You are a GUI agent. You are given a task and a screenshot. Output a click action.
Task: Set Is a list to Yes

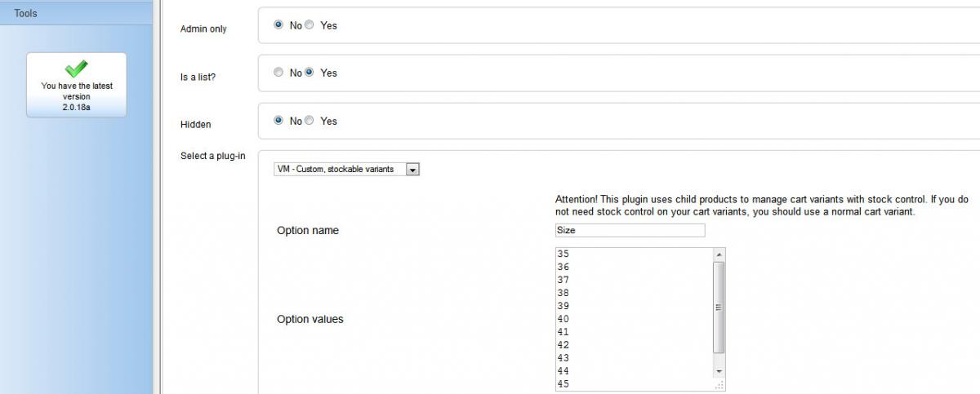[x=310, y=73]
